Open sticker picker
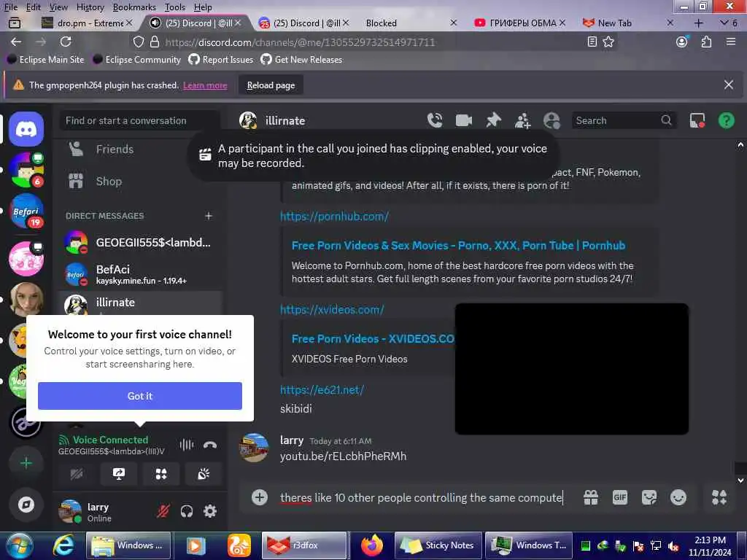This screenshot has width=747, height=560. (649, 497)
